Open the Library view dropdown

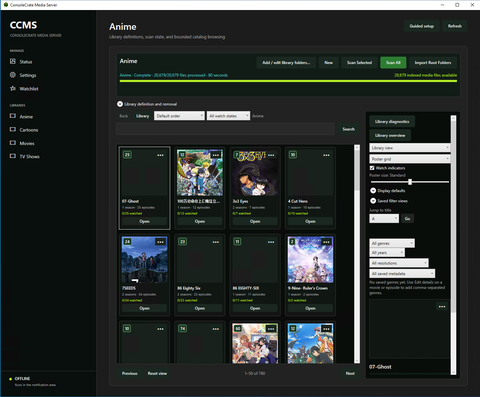410,148
